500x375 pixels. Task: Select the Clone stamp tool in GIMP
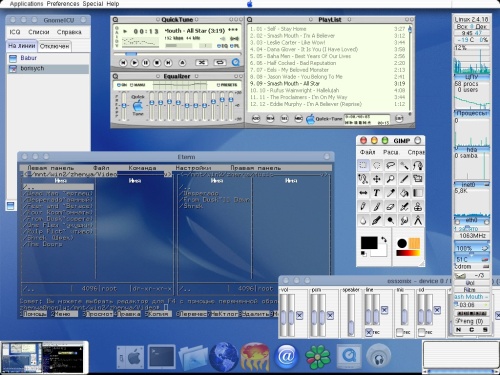pyautogui.click(x=418, y=206)
